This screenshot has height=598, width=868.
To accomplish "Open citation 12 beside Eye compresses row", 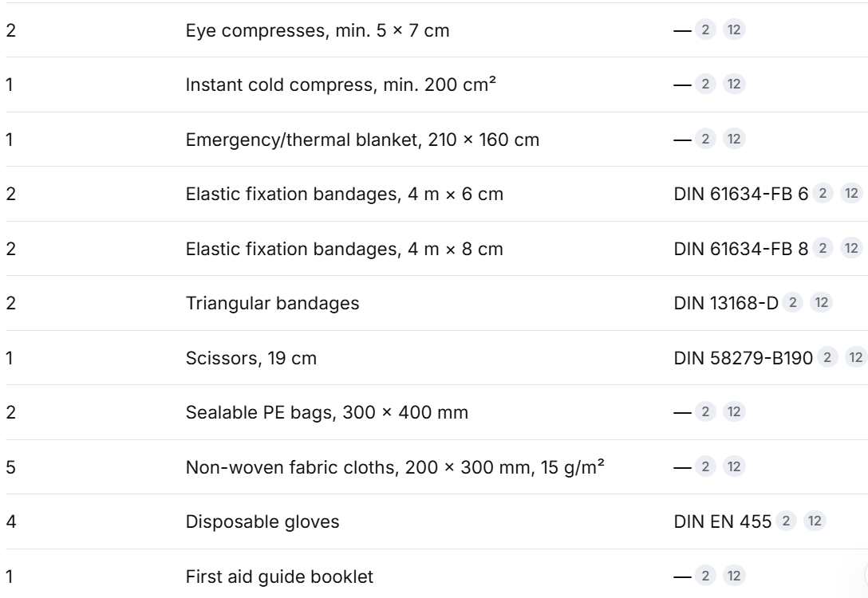I will pyautogui.click(x=734, y=30).
